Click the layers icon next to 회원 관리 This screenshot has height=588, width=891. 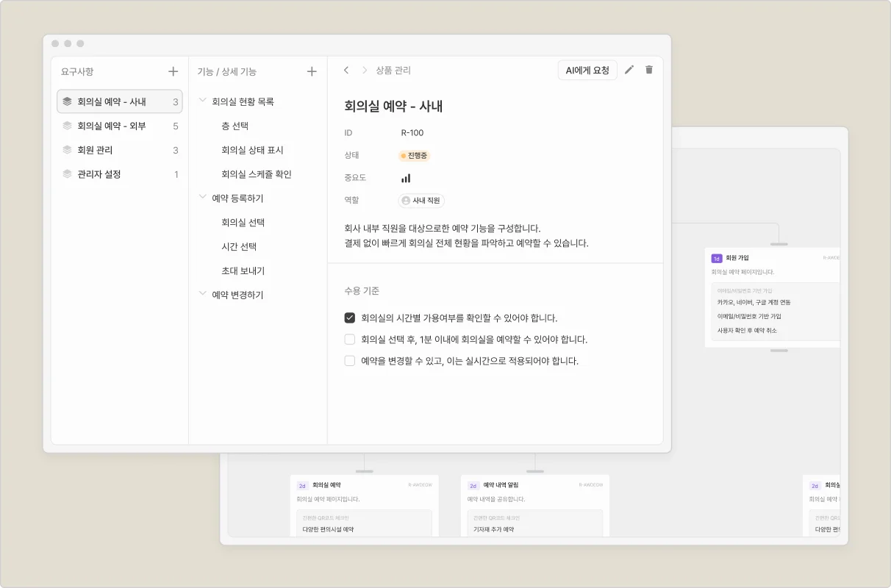tap(68, 150)
